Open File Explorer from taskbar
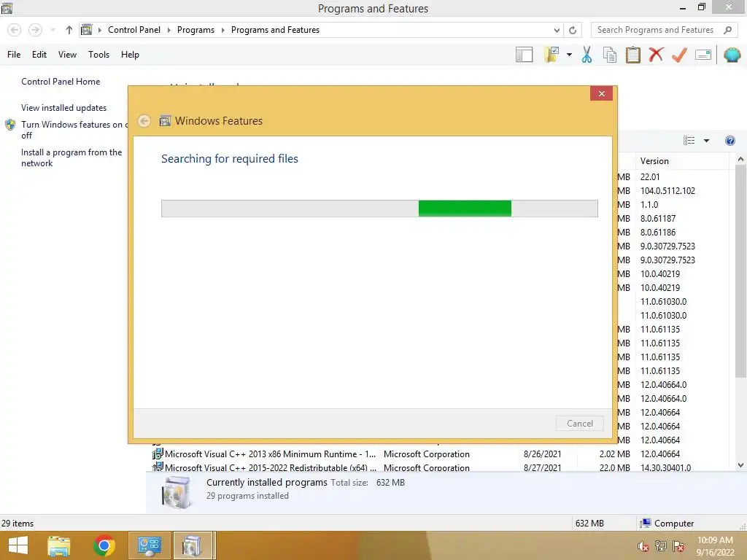747x560 pixels. 59,545
